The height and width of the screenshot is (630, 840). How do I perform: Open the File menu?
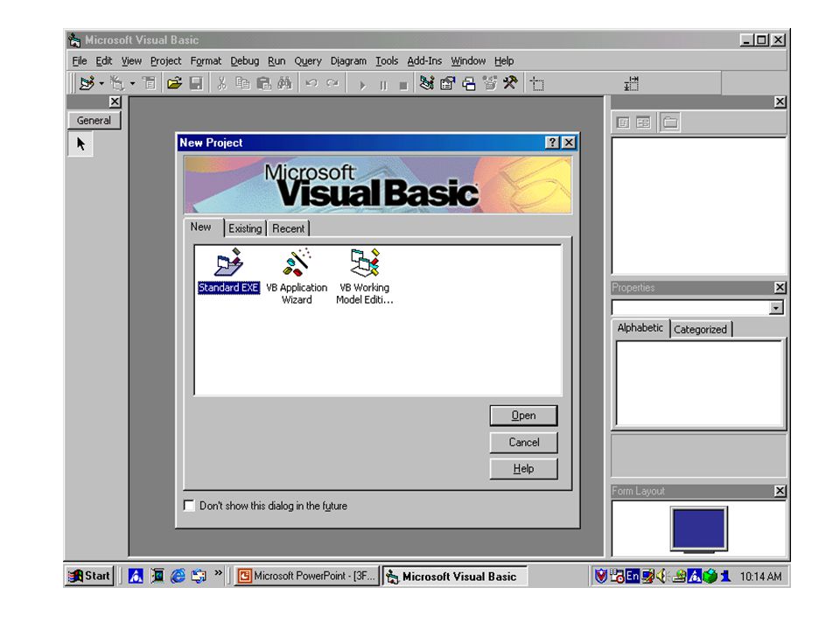[80, 61]
